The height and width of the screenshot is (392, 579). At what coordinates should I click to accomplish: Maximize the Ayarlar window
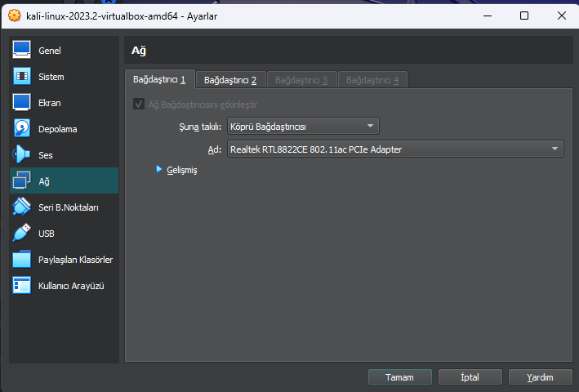(524, 16)
